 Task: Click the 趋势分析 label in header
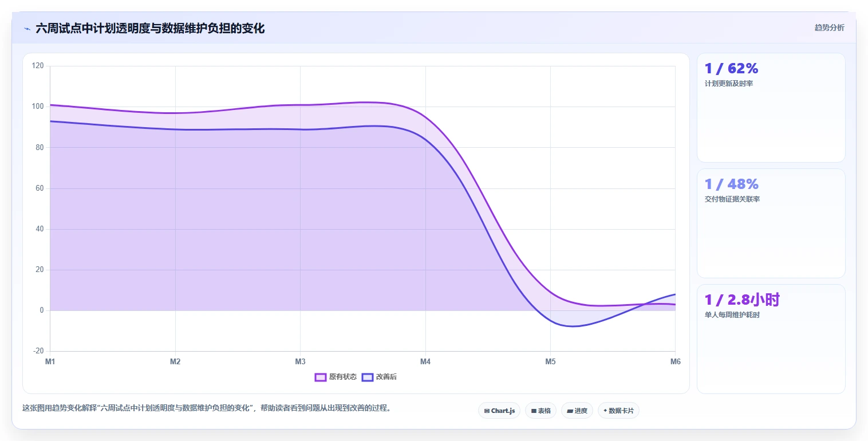coord(829,27)
